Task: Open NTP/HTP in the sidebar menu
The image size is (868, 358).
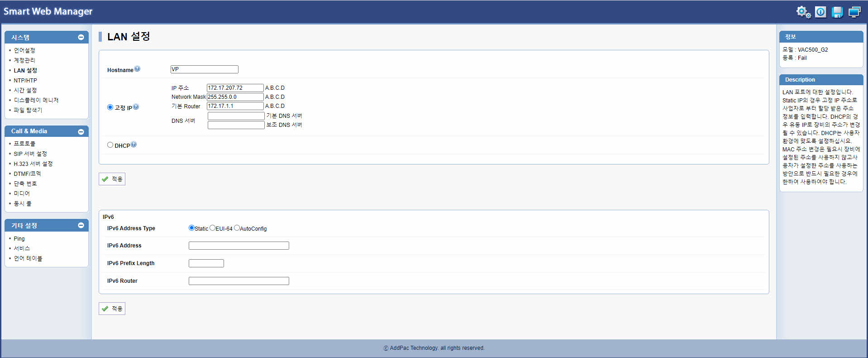Action: (x=25, y=80)
